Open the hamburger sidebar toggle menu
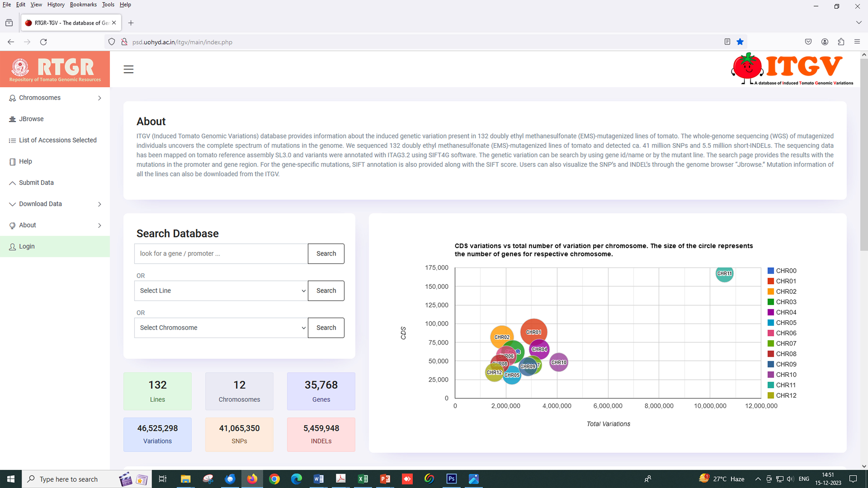 [x=128, y=69]
